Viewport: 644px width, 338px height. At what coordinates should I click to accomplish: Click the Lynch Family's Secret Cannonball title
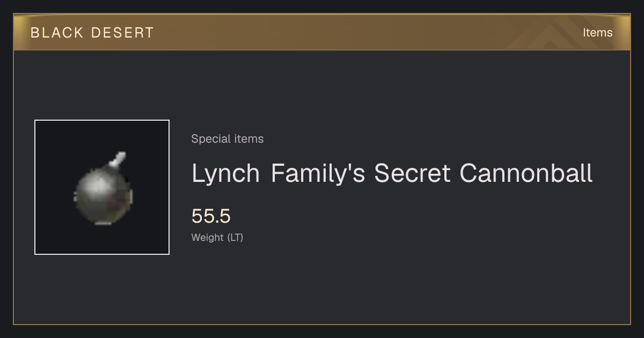pyautogui.click(x=392, y=173)
